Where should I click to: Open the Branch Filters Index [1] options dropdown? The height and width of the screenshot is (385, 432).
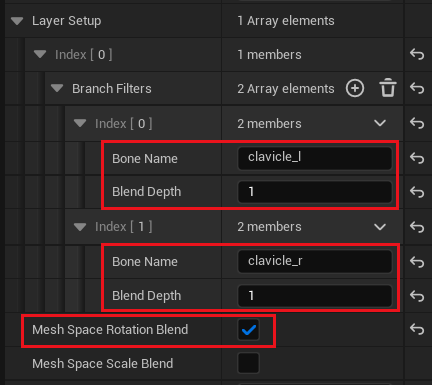[380, 227]
